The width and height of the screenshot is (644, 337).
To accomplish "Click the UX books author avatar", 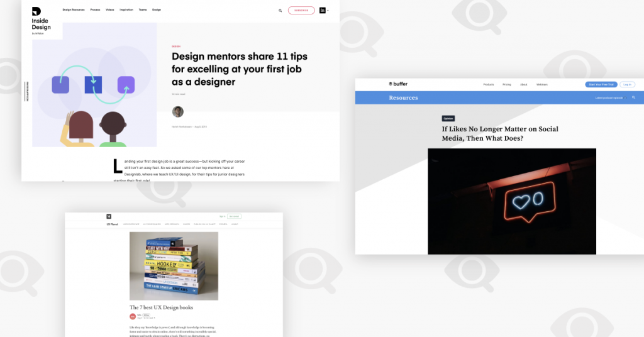I will pyautogui.click(x=133, y=316).
